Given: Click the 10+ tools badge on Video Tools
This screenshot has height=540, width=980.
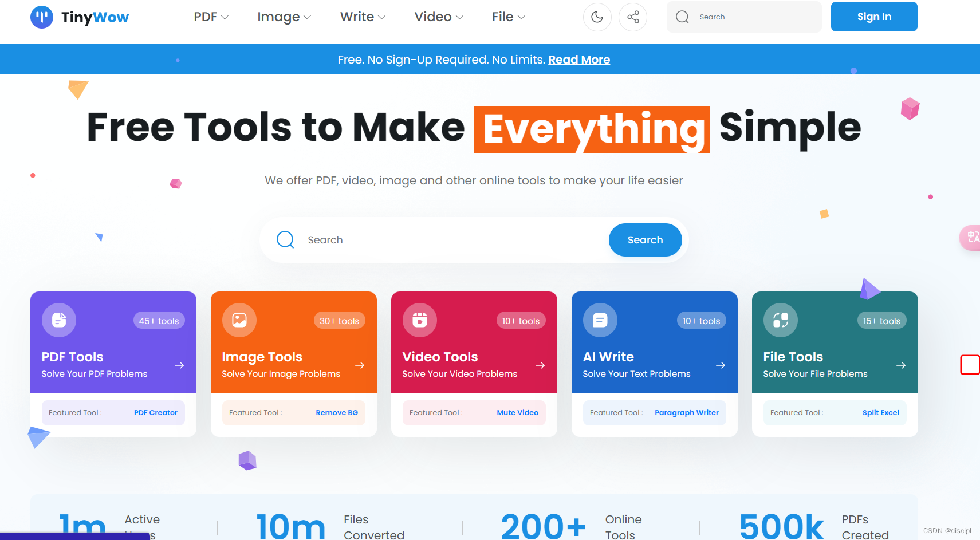Looking at the screenshot, I should [521, 321].
